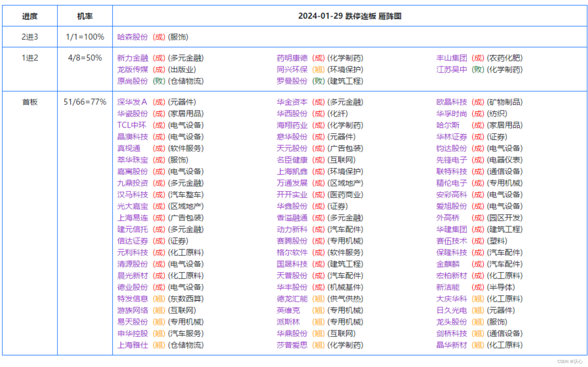Click the 欧晶科技 stock link
Image resolution: width=588 pixels, height=367 pixels.
pyautogui.click(x=451, y=102)
